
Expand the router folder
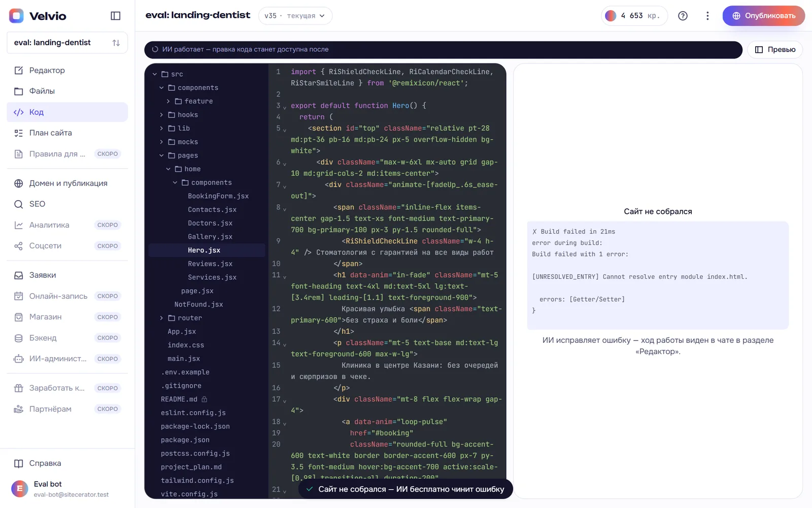pyautogui.click(x=161, y=318)
